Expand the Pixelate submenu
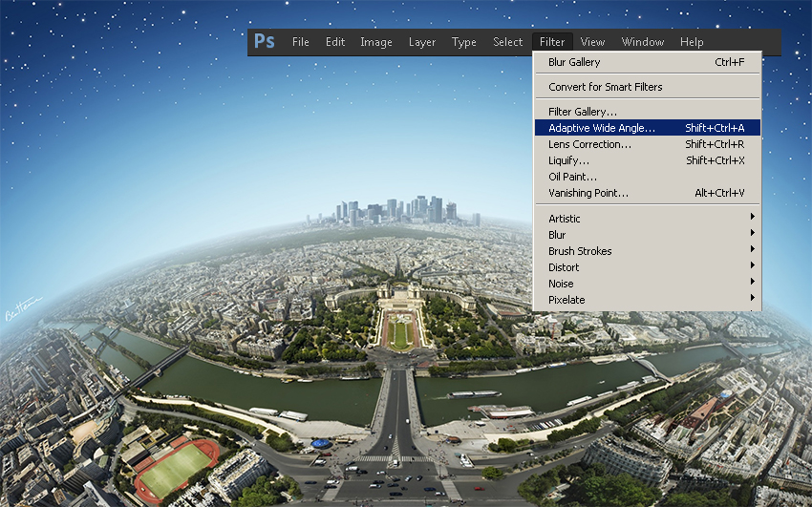Screen dimensions: 812x507 tap(648, 300)
